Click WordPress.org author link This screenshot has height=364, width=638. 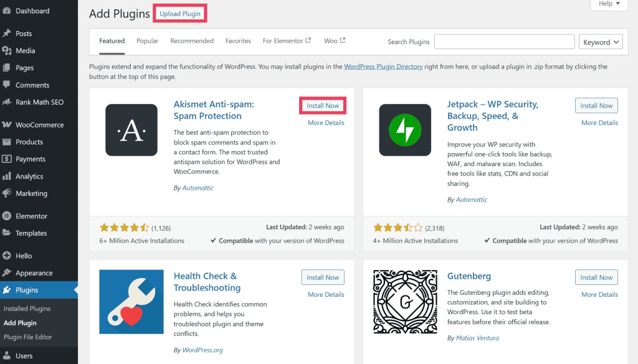202,350
